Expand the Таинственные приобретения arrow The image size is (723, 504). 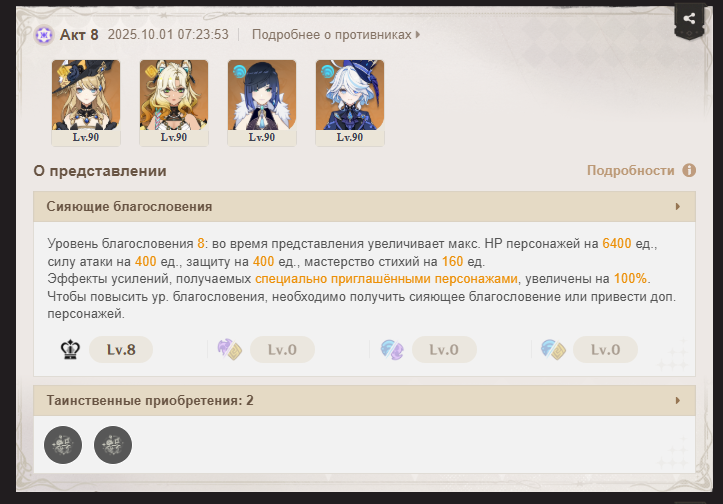tap(678, 400)
